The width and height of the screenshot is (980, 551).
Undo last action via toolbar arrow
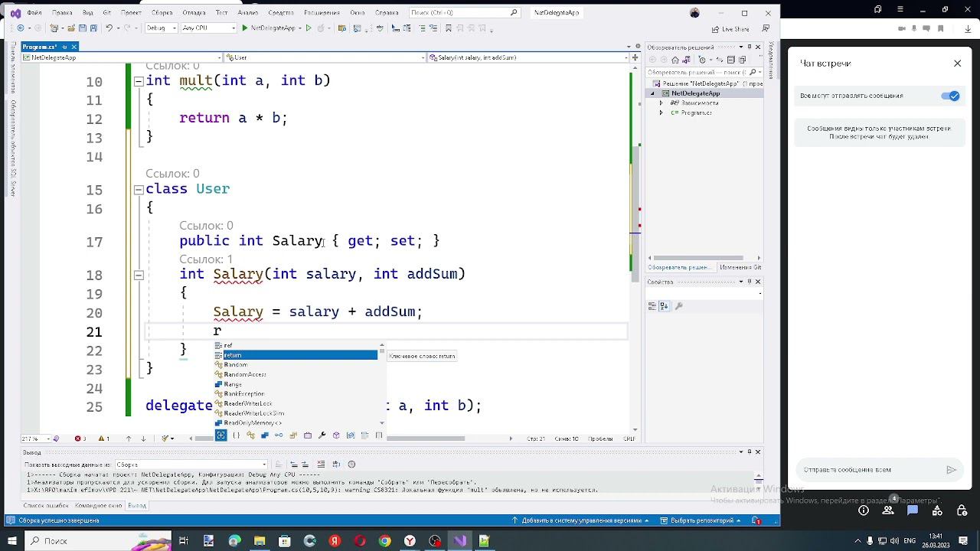click(109, 28)
